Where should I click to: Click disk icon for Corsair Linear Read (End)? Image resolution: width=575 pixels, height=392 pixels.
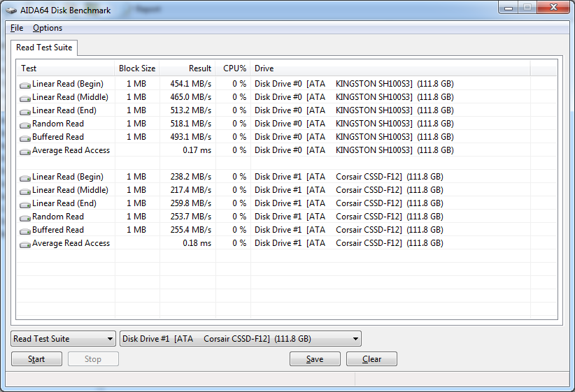(x=25, y=205)
